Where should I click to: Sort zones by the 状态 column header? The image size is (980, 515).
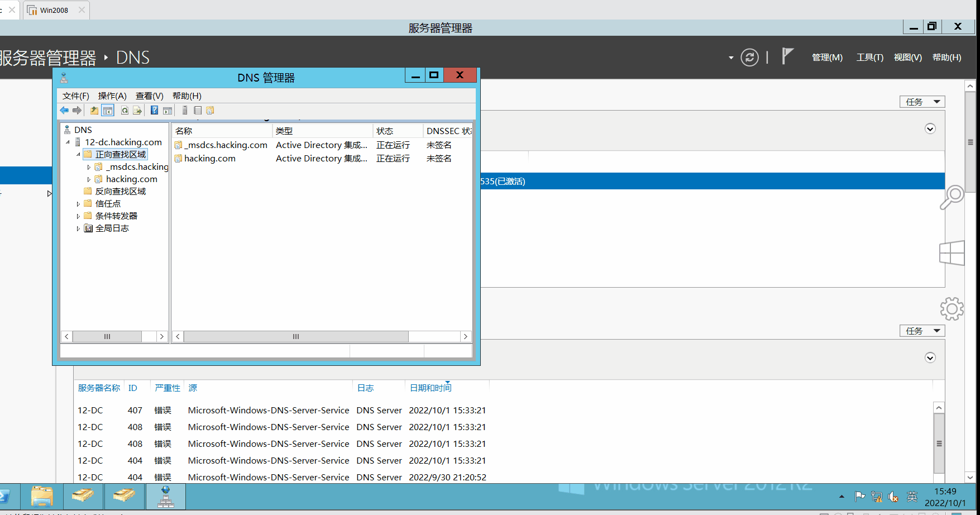[x=398, y=131]
